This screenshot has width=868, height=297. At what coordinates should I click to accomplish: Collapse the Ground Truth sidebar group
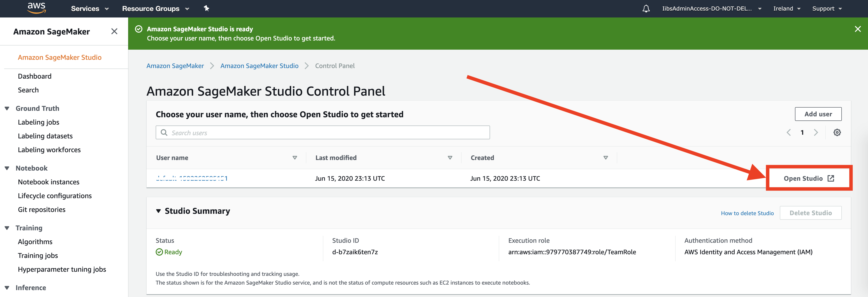click(x=7, y=108)
